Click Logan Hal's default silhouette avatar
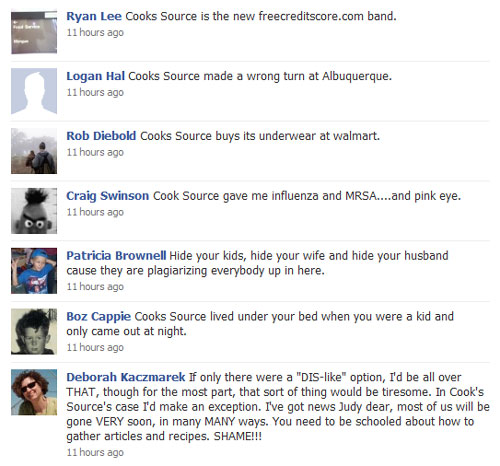This screenshot has height=466, width=500. coord(34,91)
